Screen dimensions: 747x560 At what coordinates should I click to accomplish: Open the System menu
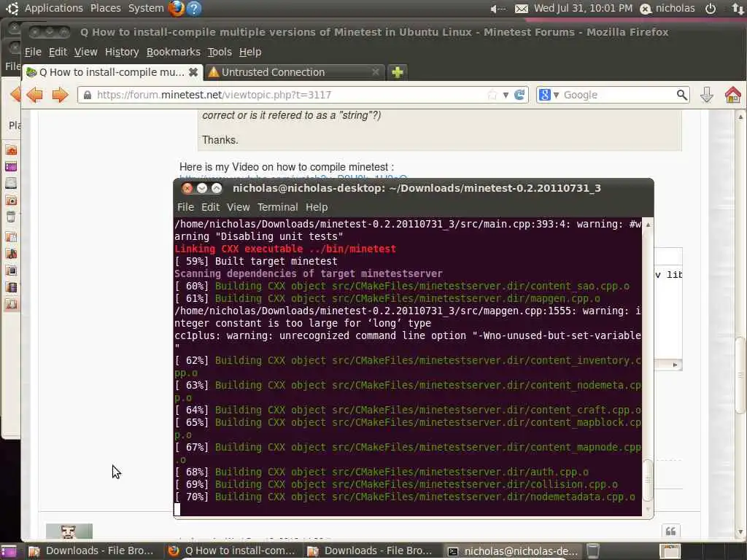[146, 8]
